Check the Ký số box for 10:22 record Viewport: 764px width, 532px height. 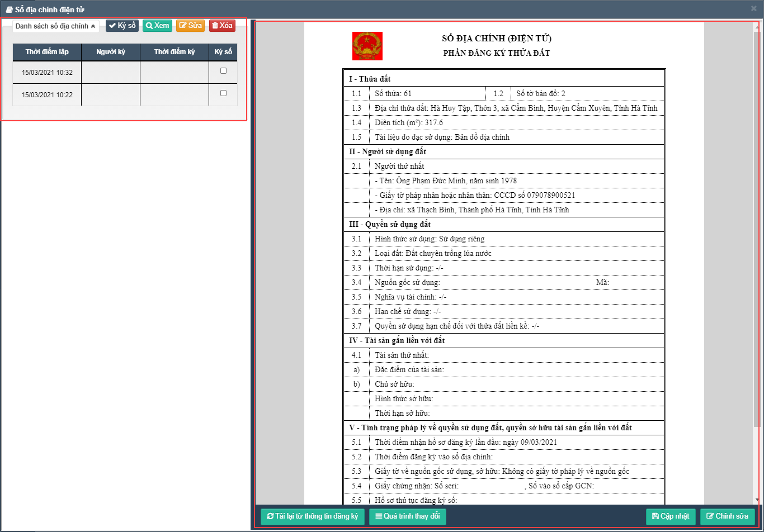(x=223, y=93)
